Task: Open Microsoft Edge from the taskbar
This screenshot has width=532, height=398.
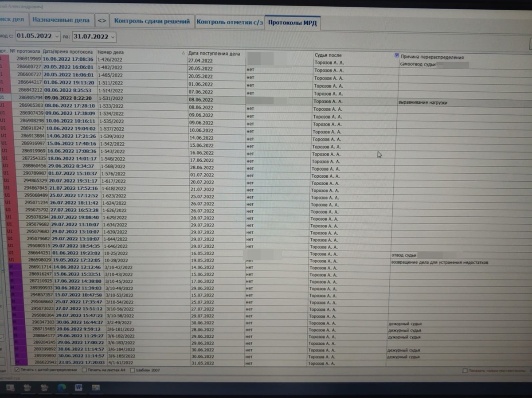Action: tap(62, 387)
